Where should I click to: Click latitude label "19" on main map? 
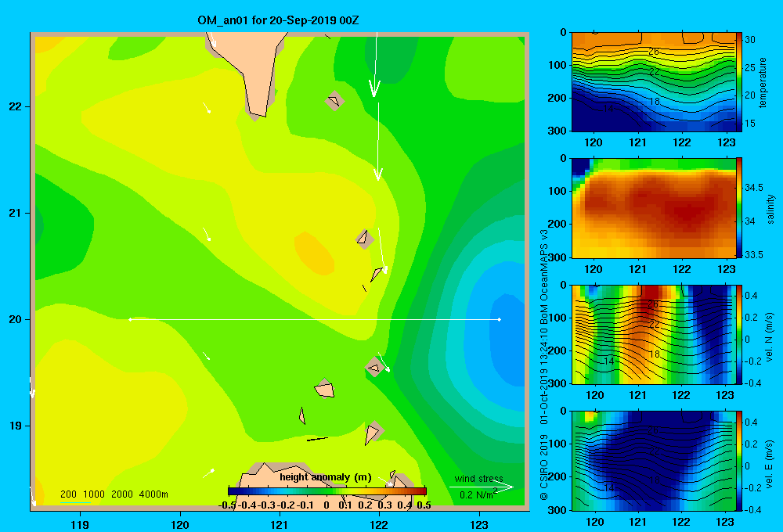coord(16,426)
